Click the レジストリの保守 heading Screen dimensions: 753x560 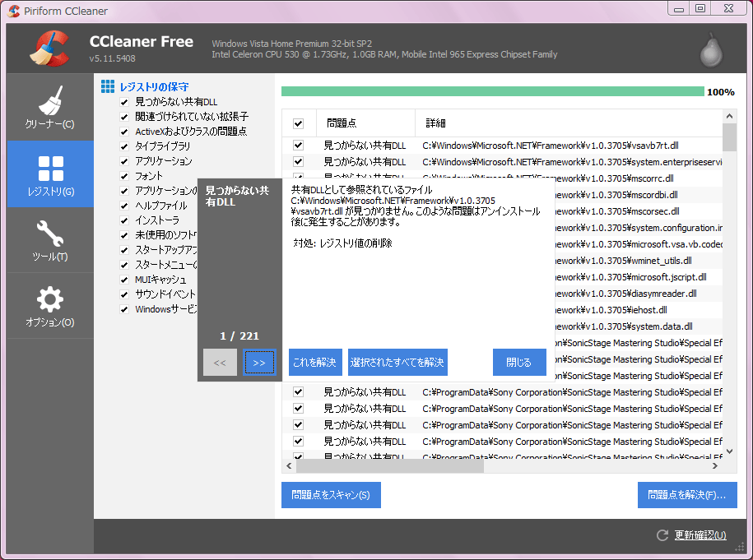pos(154,87)
